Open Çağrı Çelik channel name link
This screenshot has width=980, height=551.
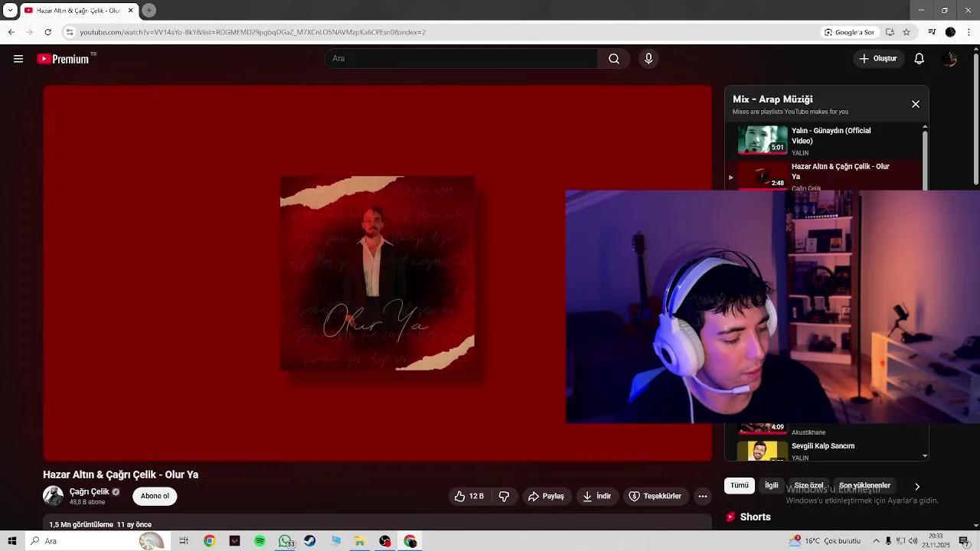(x=90, y=492)
